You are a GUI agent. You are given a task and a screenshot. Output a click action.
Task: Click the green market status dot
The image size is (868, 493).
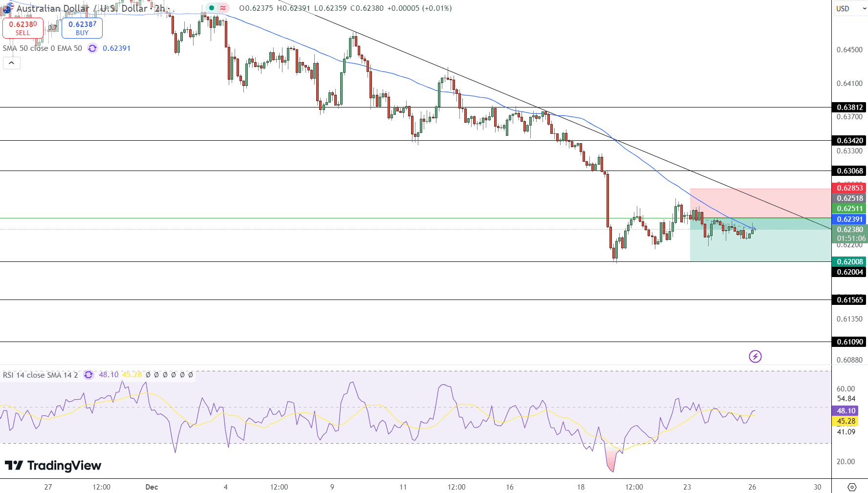(212, 8)
